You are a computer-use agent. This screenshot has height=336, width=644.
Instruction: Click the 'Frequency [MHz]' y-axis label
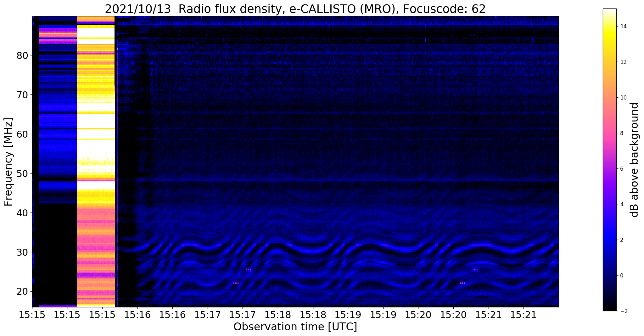coord(8,162)
